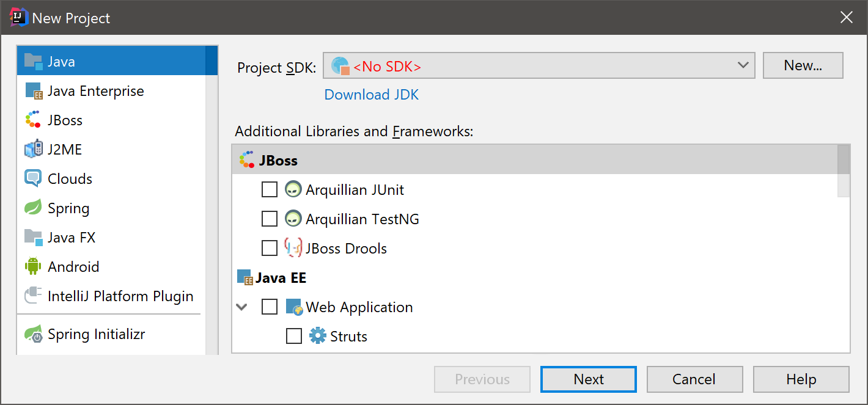Click the IntelliJ Platform Plugin plug icon
The height and width of the screenshot is (405, 868).
[x=33, y=296]
